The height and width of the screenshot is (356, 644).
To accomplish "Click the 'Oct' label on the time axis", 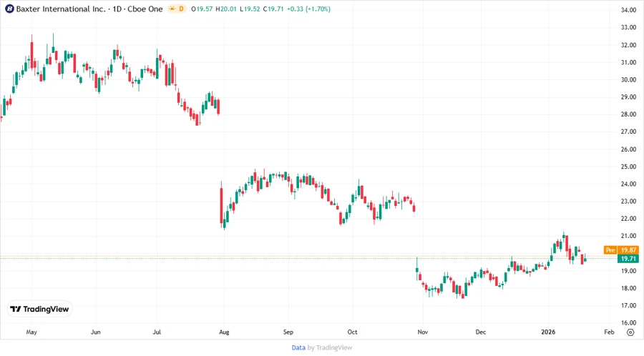I will (352, 332).
